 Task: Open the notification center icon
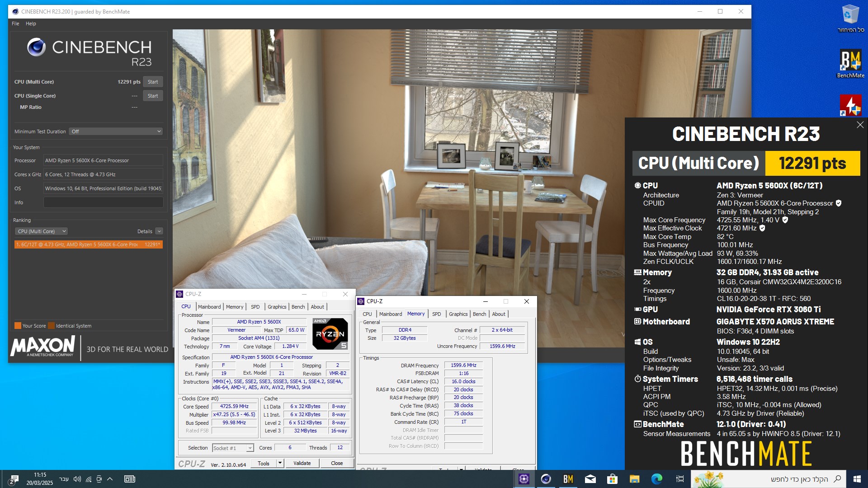(x=13, y=479)
